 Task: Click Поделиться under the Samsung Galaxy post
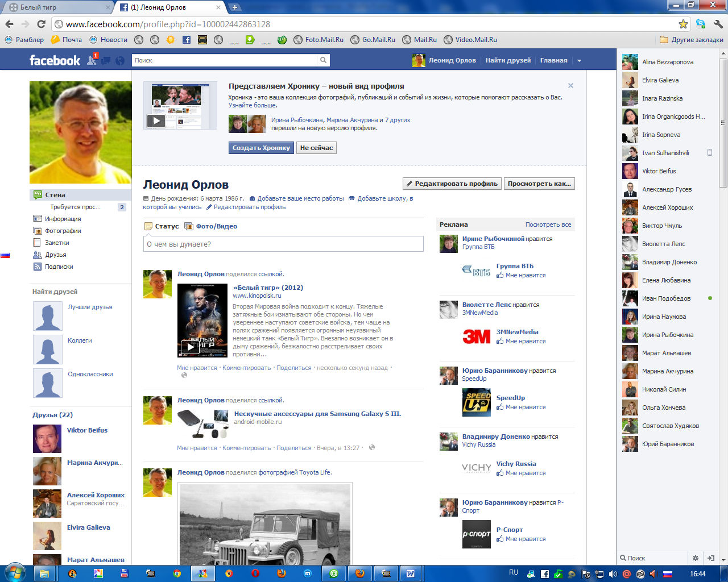(x=293, y=448)
